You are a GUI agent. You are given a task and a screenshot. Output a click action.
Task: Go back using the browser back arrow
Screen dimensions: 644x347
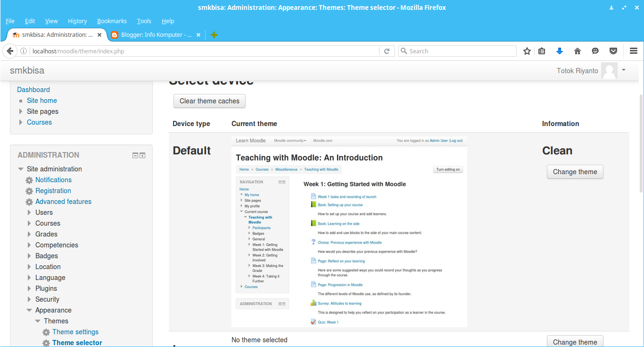10,51
